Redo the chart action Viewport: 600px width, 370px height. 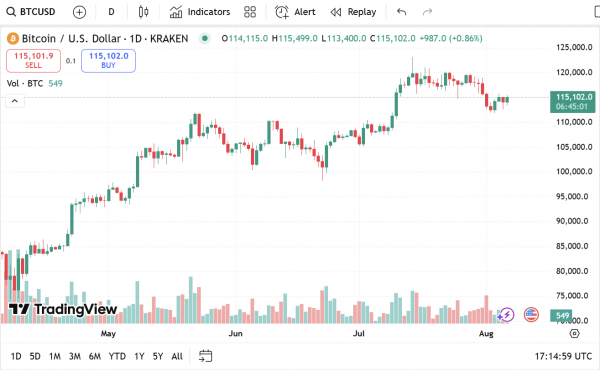click(x=427, y=12)
